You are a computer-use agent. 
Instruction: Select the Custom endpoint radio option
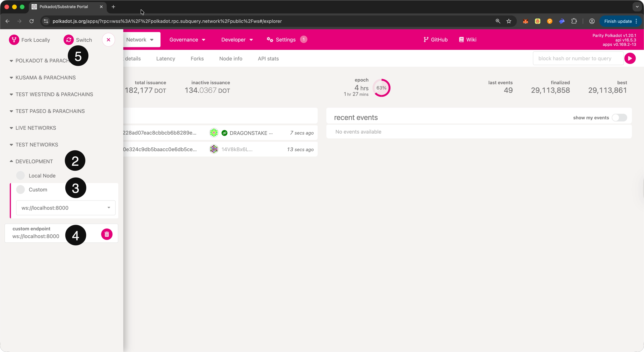(20, 189)
